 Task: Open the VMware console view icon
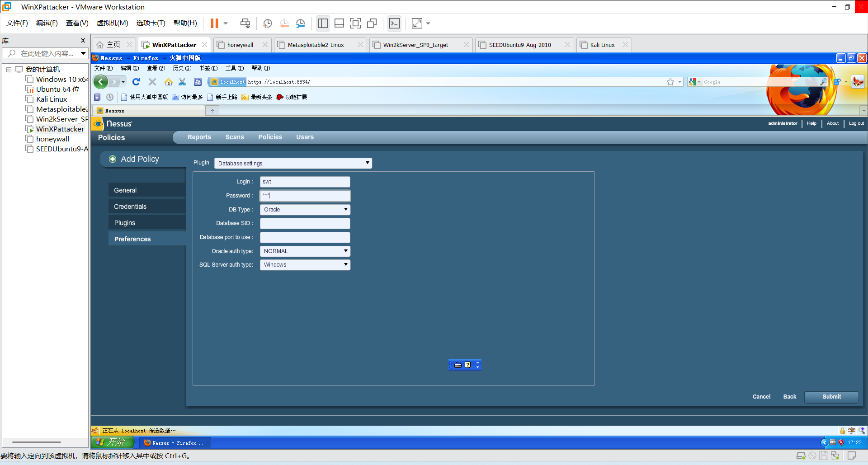coord(395,23)
